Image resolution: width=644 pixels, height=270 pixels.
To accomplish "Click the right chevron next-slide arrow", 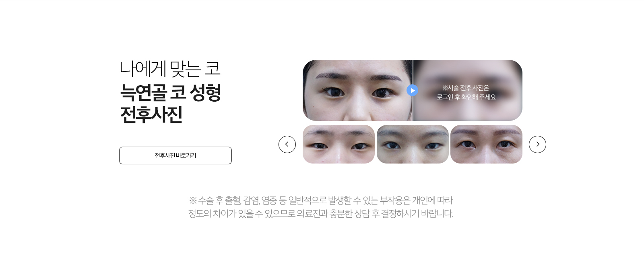I will click(537, 144).
